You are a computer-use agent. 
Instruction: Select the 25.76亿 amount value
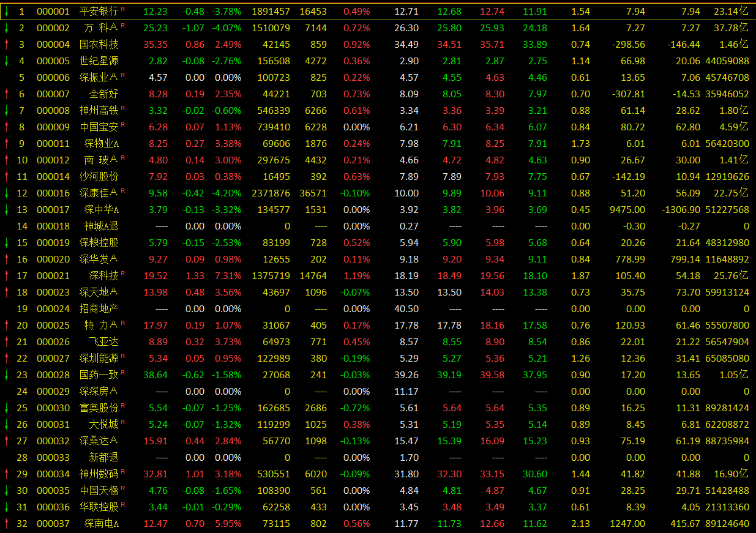pyautogui.click(x=731, y=275)
